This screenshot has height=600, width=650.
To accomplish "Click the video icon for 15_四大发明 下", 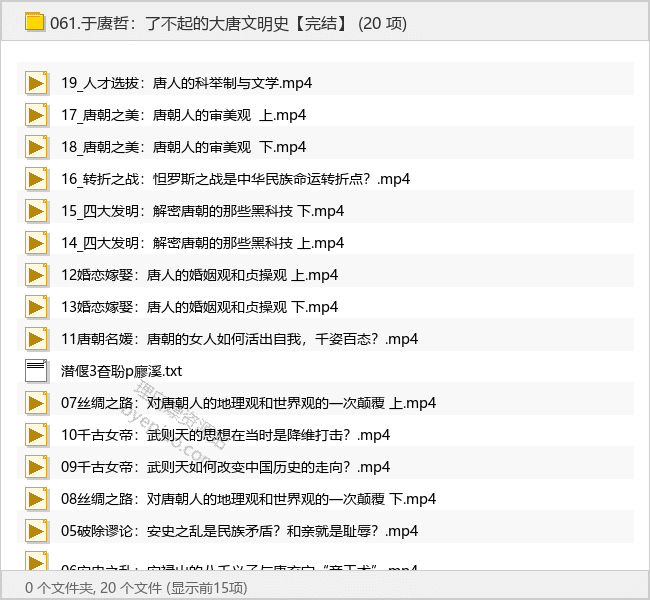I will (36, 211).
